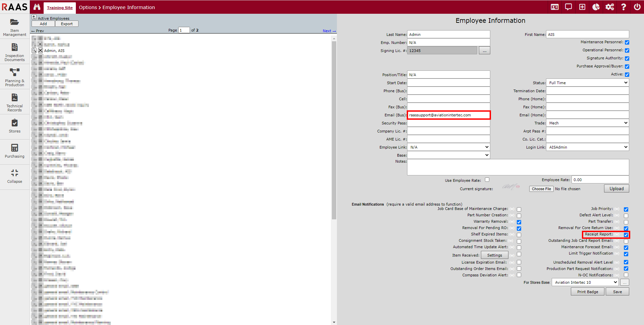Open Technical Records module
This screenshot has height=325, width=644.
14,102
